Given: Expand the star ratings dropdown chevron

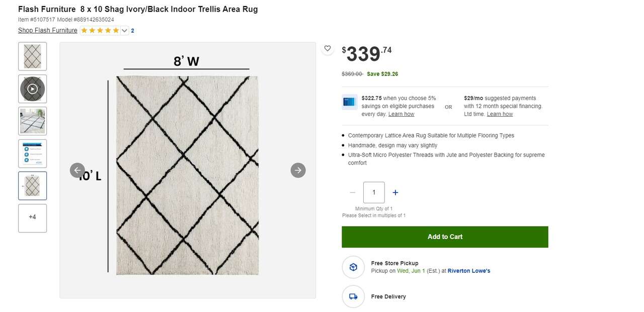Looking at the screenshot, I should click(x=125, y=31).
